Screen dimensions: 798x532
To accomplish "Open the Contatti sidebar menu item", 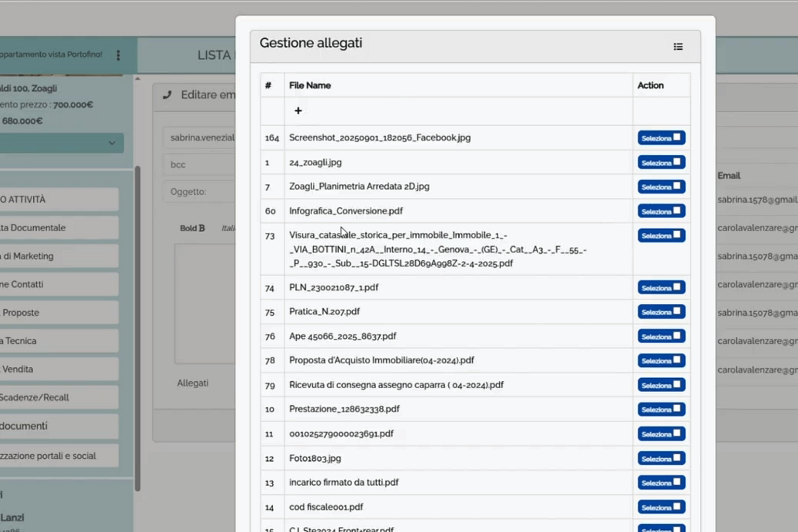I will click(59, 284).
